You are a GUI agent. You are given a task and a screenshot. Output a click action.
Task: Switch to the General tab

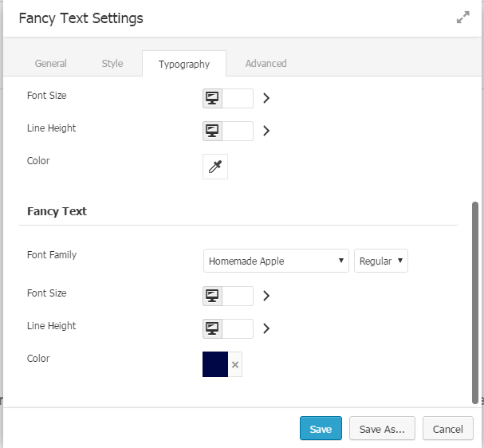pyautogui.click(x=51, y=64)
